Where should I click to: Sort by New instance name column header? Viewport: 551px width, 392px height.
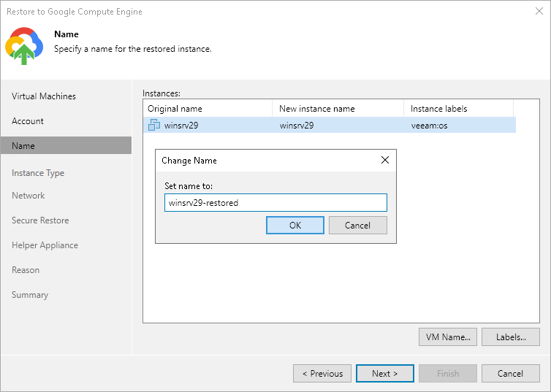point(338,109)
